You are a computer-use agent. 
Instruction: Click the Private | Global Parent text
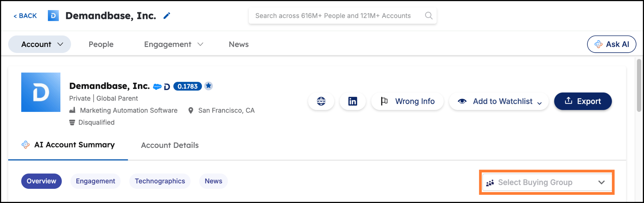[x=103, y=98]
